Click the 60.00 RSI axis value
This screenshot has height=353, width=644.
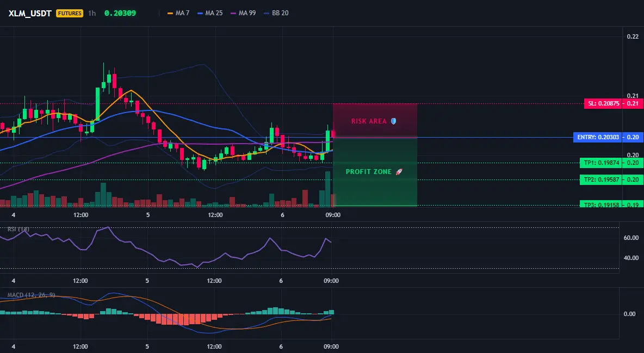[631, 238]
